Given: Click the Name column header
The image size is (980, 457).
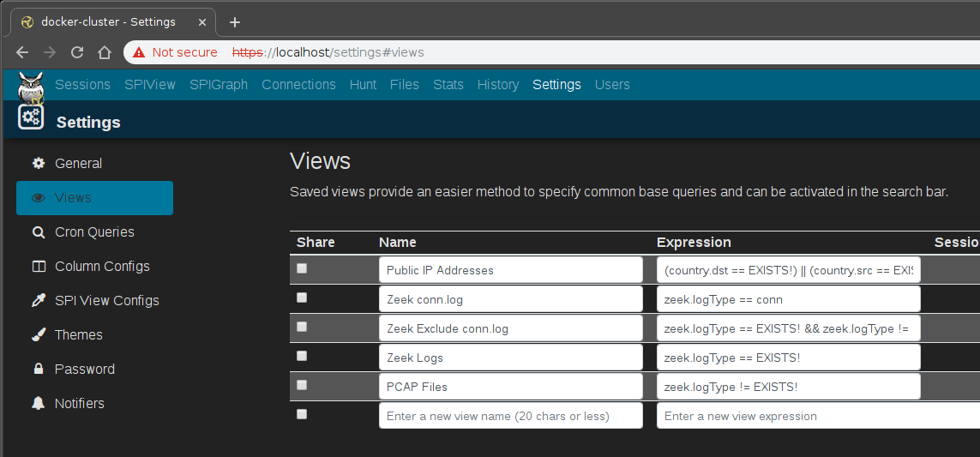Looking at the screenshot, I should (x=398, y=243).
